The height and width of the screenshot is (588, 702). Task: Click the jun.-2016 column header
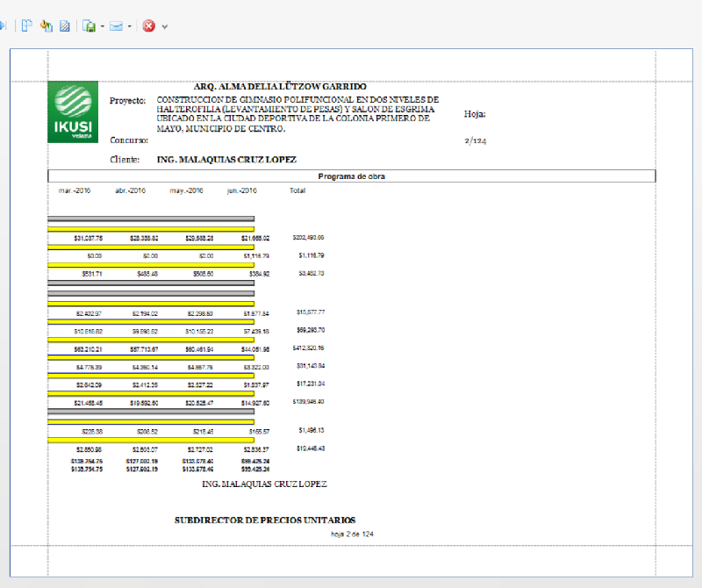241,190
